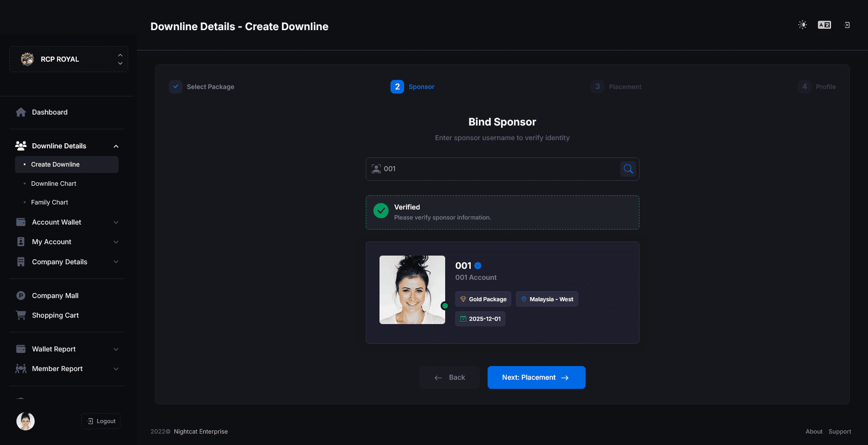Image resolution: width=868 pixels, height=445 pixels.
Task: Click 'Please verify sponsor information.' text
Action: pos(442,218)
